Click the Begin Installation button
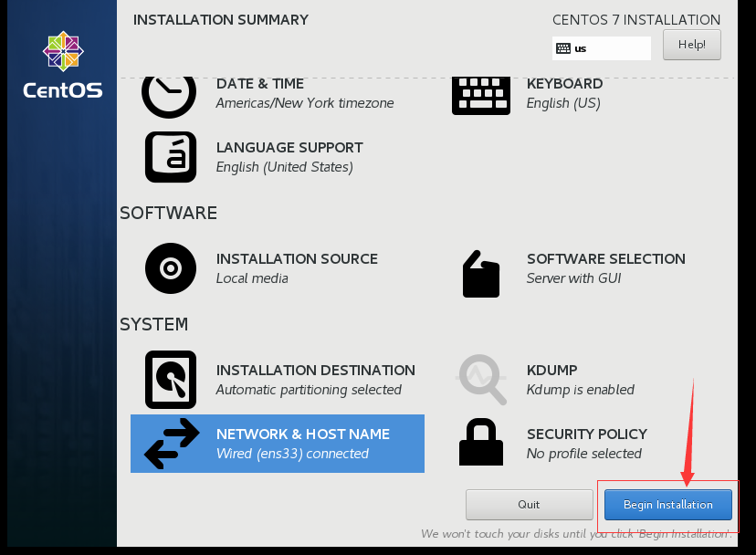Image resolution: width=756 pixels, height=555 pixels. point(668,505)
